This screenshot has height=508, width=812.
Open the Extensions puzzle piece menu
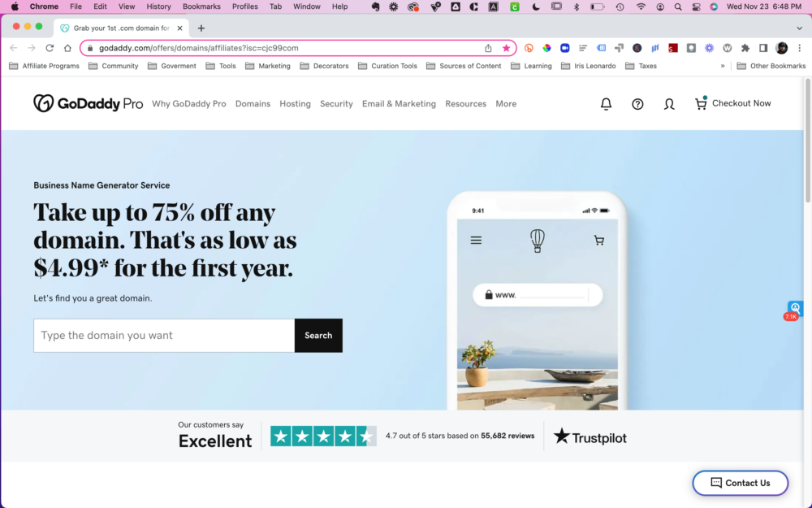tap(745, 48)
